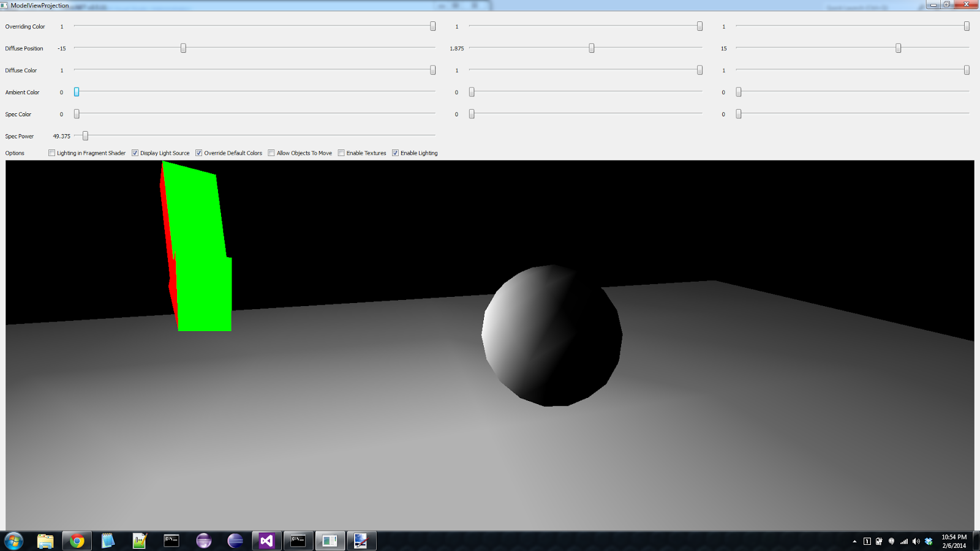The height and width of the screenshot is (551, 980).
Task: Show hidden tray icons arrow
Action: (854, 541)
